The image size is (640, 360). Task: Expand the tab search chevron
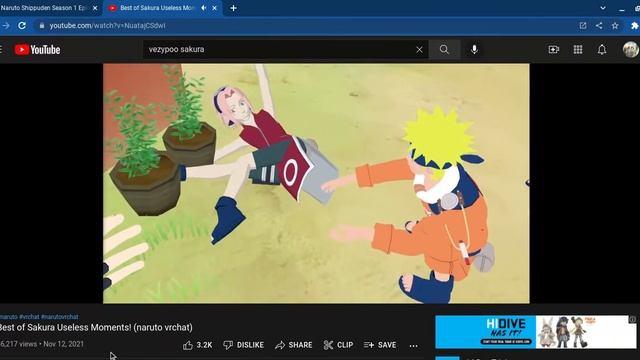tap(602, 8)
